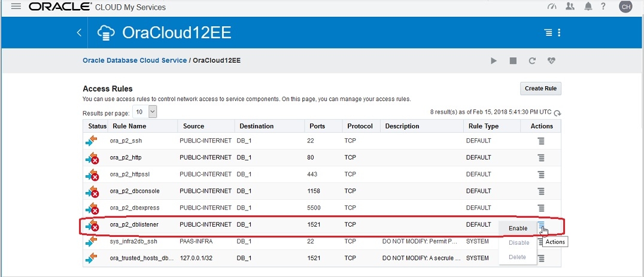Click disabled status icon of ora_p2_dbexpress
Image resolution: width=644 pixels, height=277 pixels.
pyautogui.click(x=92, y=208)
